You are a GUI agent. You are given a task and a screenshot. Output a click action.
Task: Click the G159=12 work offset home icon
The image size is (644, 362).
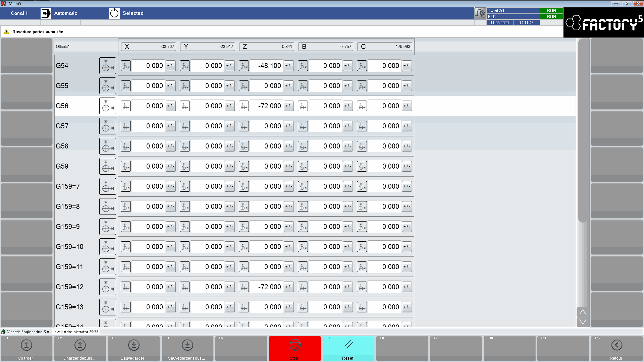[x=107, y=287]
